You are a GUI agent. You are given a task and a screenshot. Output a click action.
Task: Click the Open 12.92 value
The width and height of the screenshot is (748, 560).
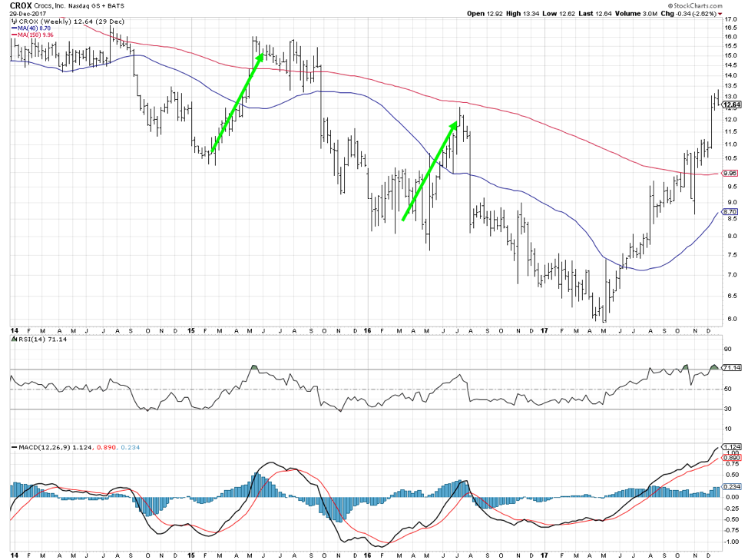click(x=485, y=14)
